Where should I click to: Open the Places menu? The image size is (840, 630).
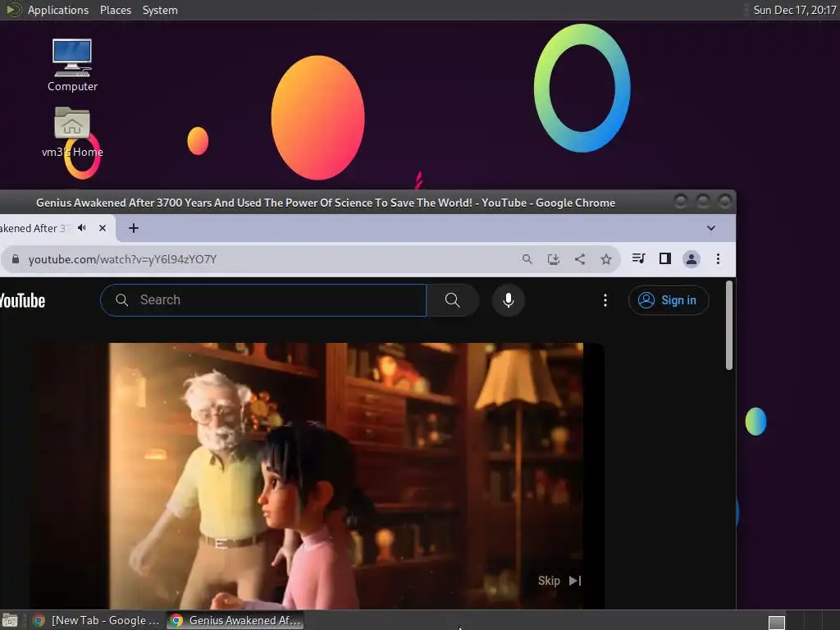tap(116, 10)
